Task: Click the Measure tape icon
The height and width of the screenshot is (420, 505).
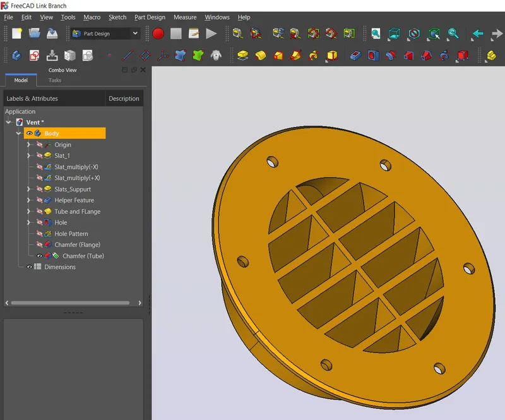Action: pyautogui.click(x=238, y=33)
